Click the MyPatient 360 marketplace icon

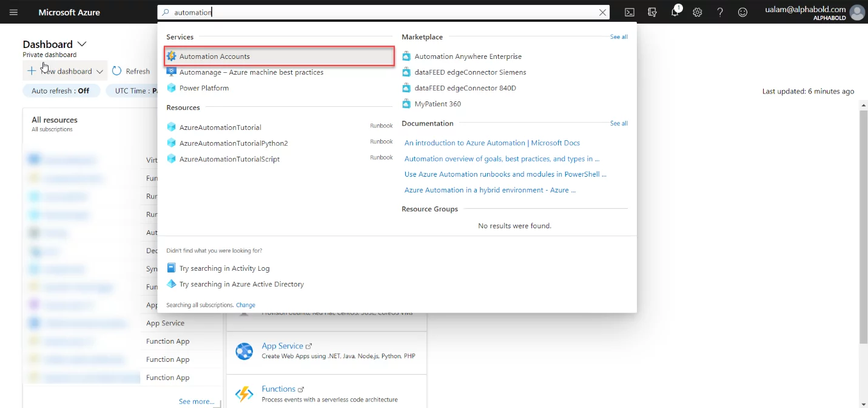(x=406, y=104)
